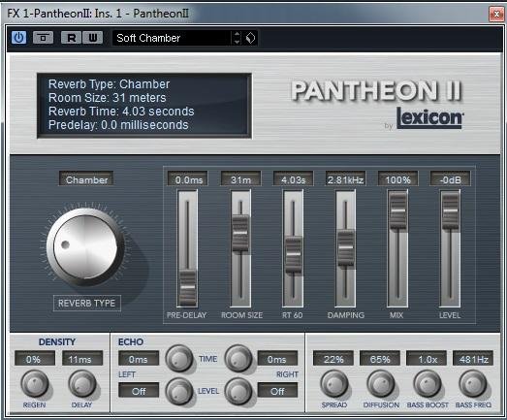
Task: Click the right echo 0ms time field
Action: pyautogui.click(x=277, y=359)
